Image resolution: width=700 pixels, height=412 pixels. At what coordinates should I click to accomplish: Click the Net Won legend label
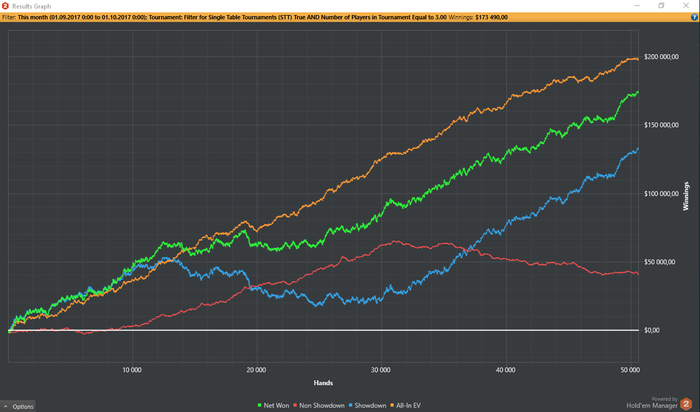tap(276, 405)
